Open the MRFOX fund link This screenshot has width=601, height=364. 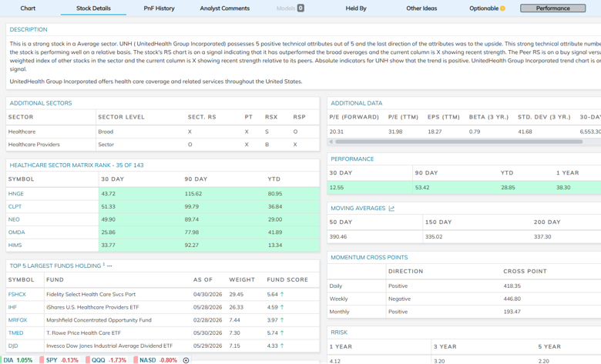(x=18, y=320)
